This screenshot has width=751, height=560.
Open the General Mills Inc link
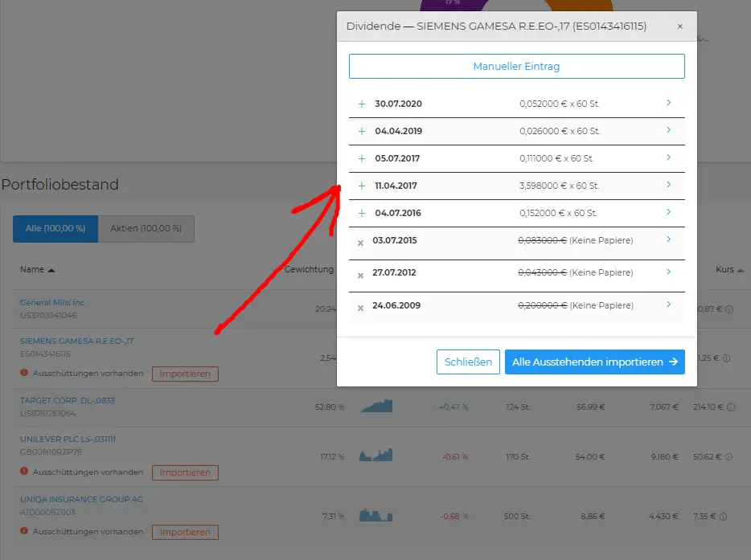click(51, 302)
